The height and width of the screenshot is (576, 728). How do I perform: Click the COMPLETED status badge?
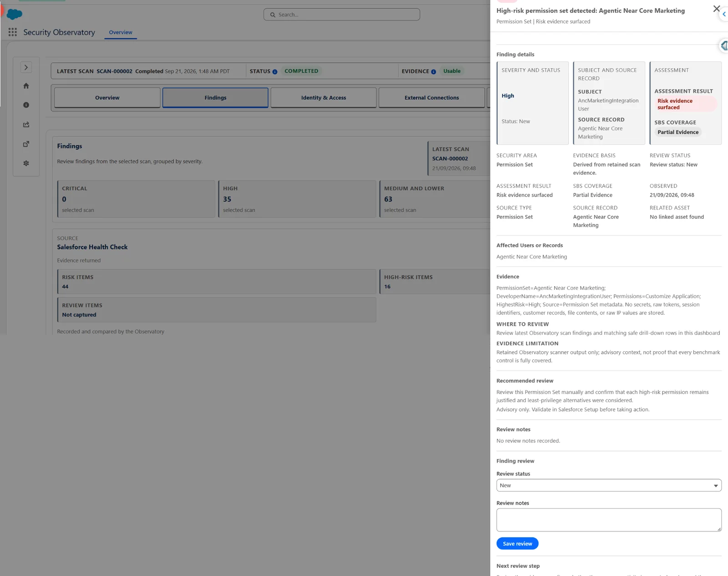pyautogui.click(x=301, y=71)
